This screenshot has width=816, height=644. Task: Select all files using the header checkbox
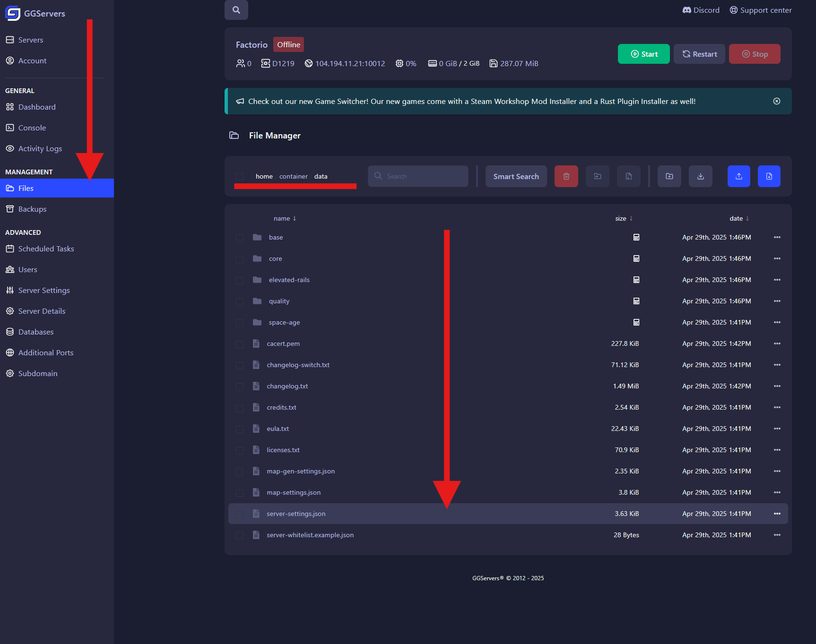click(239, 176)
